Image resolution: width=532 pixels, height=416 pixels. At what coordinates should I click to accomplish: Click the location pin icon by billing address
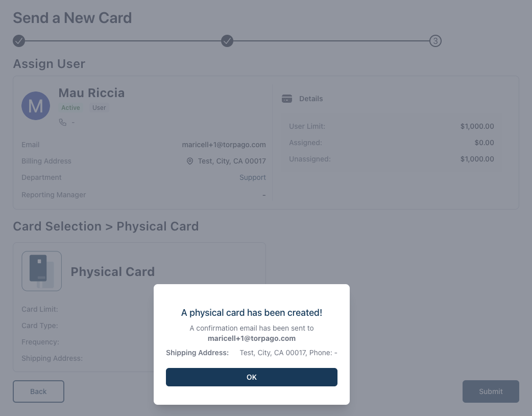190,161
